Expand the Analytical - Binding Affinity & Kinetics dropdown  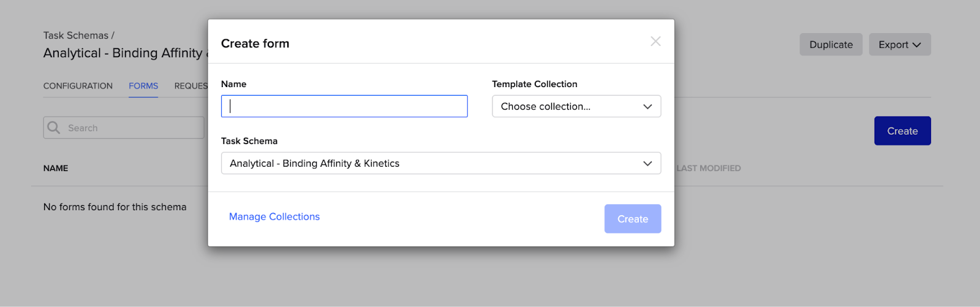click(440, 164)
